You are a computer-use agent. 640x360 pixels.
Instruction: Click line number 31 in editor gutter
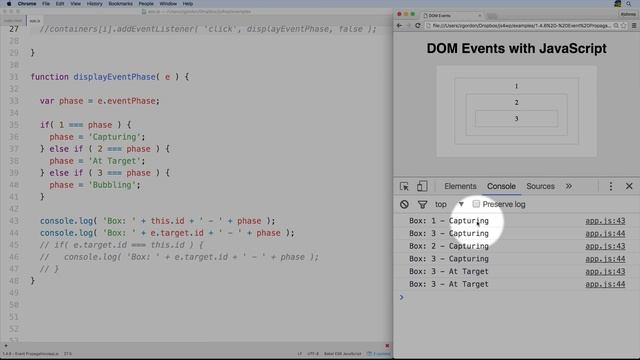(14, 77)
